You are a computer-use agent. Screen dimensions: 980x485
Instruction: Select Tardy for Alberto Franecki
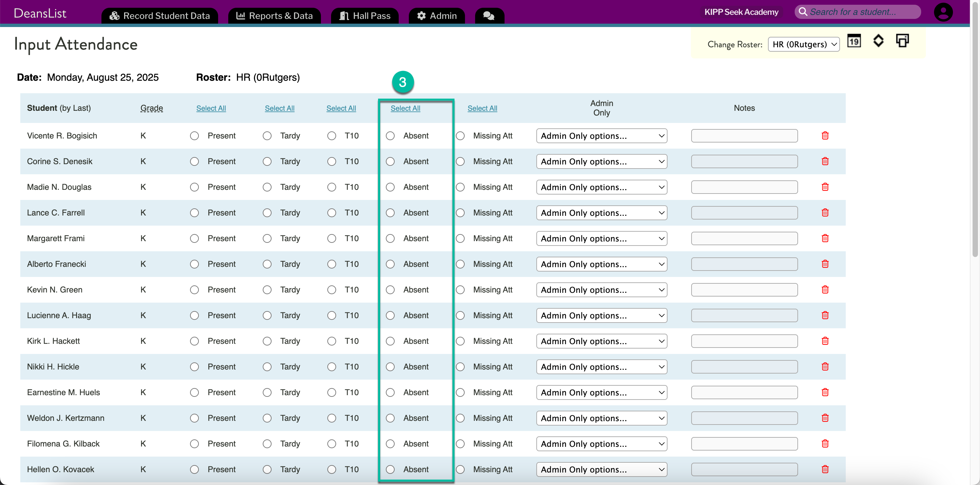point(267,264)
